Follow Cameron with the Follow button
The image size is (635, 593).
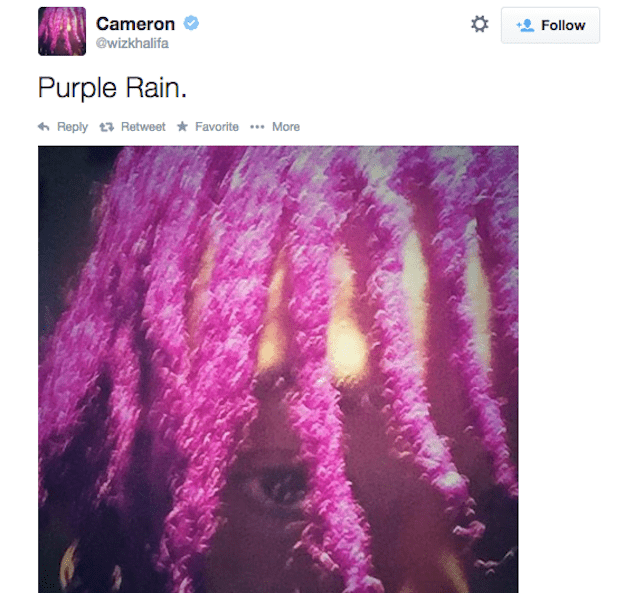point(550,25)
